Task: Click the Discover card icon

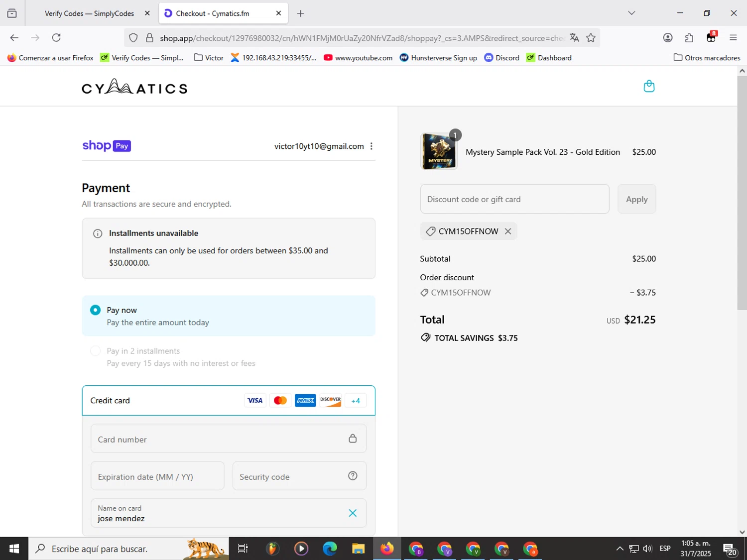Action: coord(331,401)
